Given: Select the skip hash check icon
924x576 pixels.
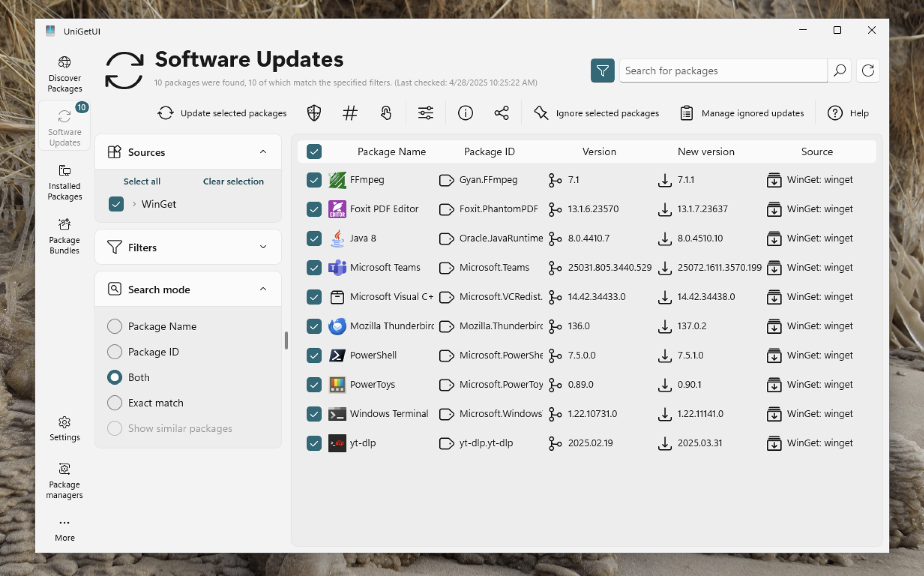Looking at the screenshot, I should (x=350, y=113).
